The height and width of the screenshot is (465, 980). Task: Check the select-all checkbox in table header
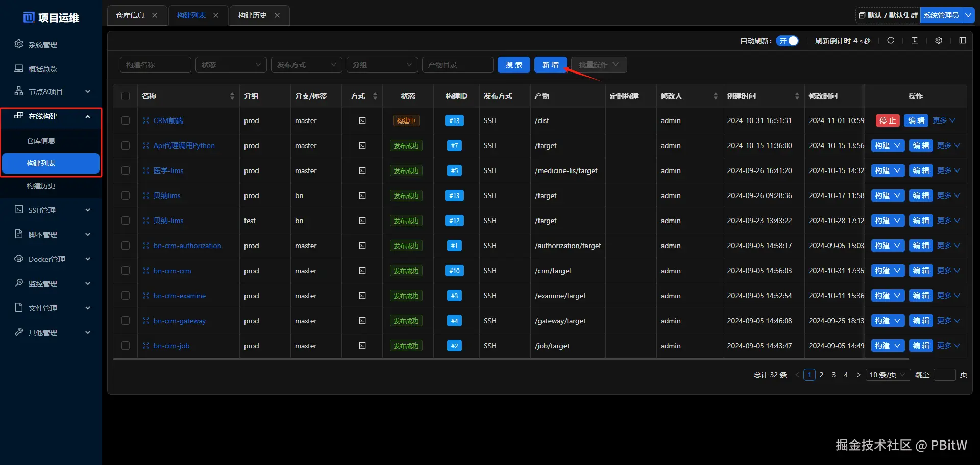(x=126, y=96)
